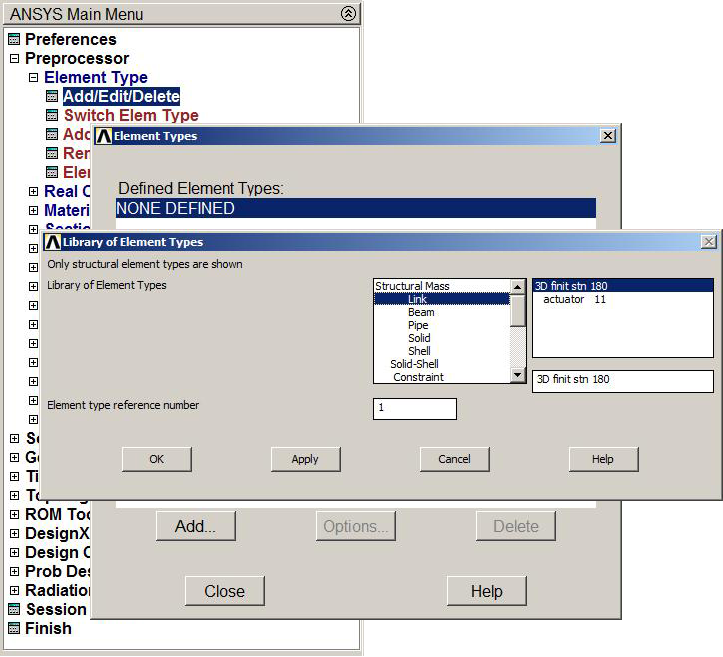Collapse the Preprocessor tree node
This screenshot has height=657, width=723.
tap(14, 59)
